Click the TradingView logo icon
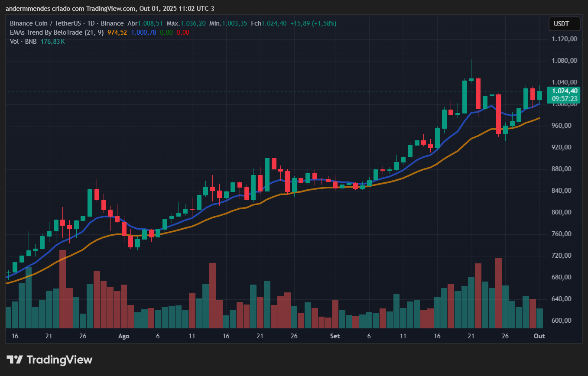The image size is (588, 376). (x=15, y=360)
